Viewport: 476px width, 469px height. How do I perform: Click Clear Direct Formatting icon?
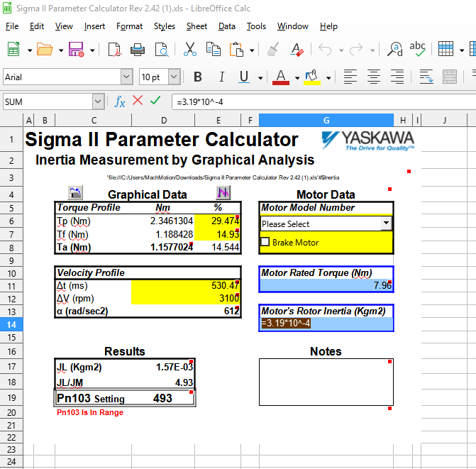pyautogui.click(x=297, y=49)
